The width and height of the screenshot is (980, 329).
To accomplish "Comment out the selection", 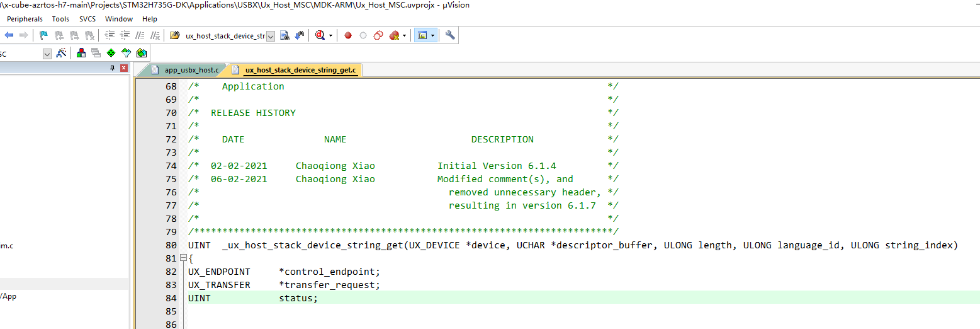I will (x=140, y=35).
